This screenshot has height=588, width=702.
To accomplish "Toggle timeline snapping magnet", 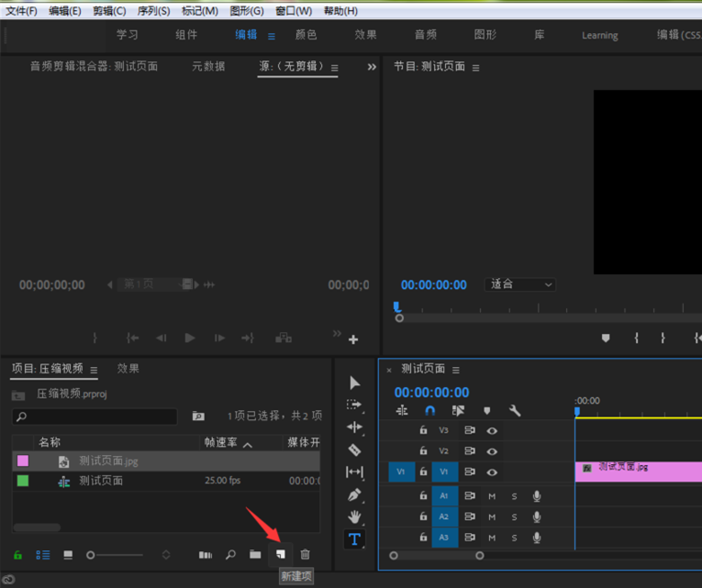I will click(x=429, y=411).
